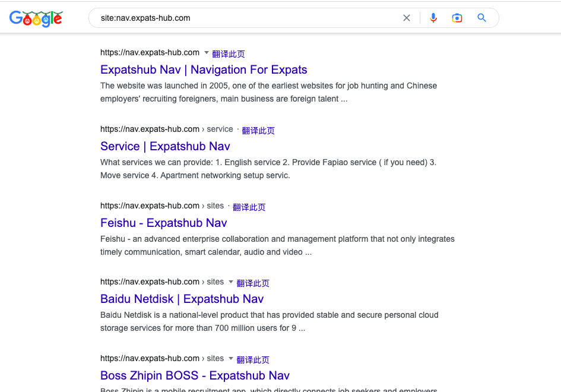The height and width of the screenshot is (392, 561).
Task: Click the Google holiday logo
Action: coord(36,18)
